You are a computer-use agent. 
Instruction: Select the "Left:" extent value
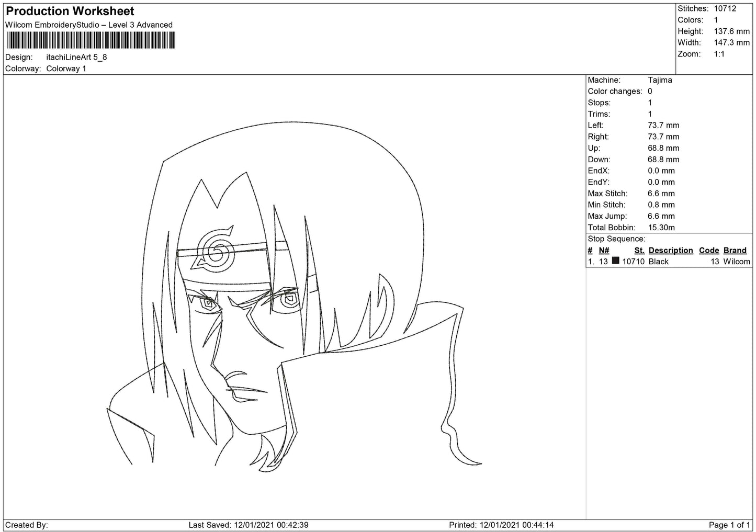click(664, 126)
